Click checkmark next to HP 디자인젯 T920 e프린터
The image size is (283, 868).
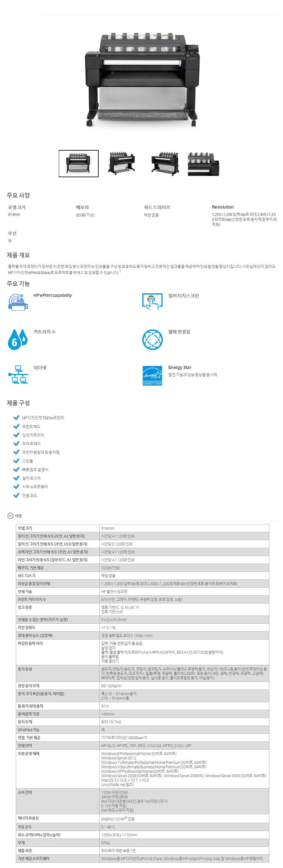(16, 417)
